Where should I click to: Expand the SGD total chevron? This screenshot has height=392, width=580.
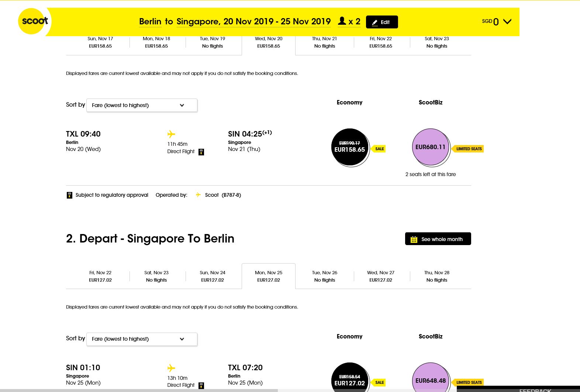[507, 21]
